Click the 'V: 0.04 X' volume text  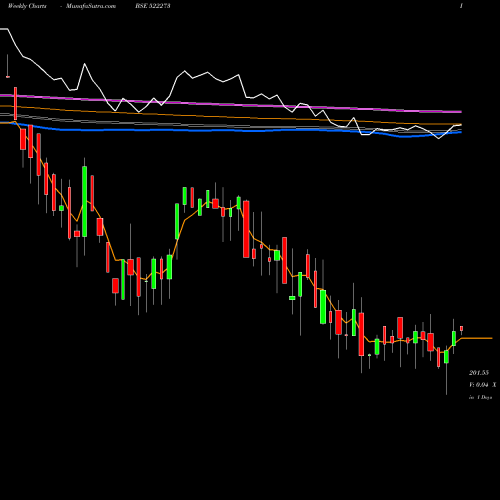[483, 385]
